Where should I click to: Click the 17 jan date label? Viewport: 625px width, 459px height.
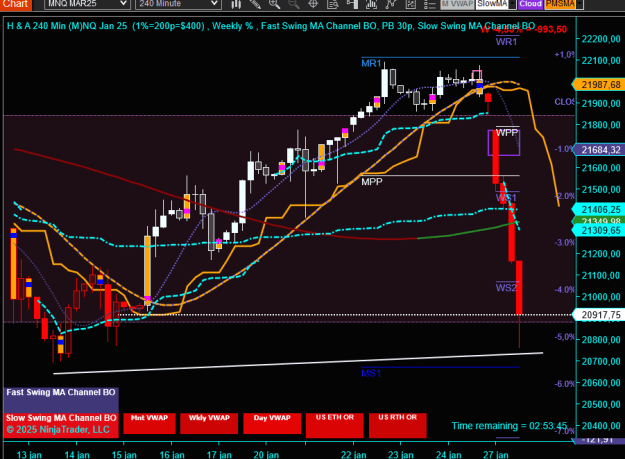click(219, 455)
